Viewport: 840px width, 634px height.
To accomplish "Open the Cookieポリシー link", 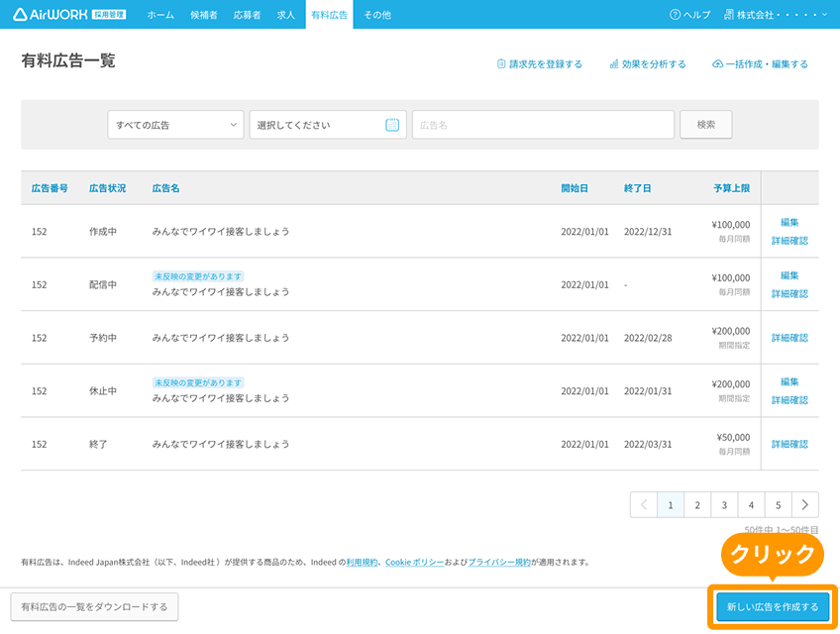I will point(415,563).
